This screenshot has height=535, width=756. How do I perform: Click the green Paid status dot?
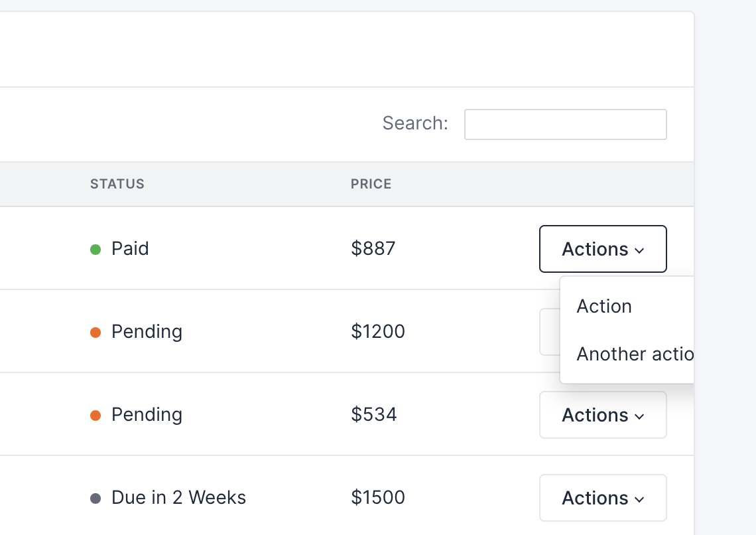(95, 250)
